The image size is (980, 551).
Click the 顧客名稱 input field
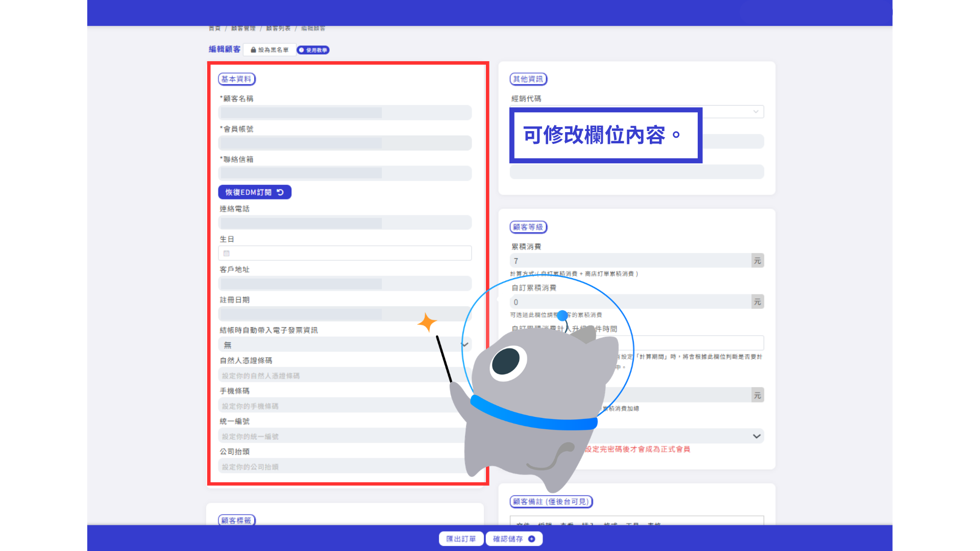click(x=345, y=113)
